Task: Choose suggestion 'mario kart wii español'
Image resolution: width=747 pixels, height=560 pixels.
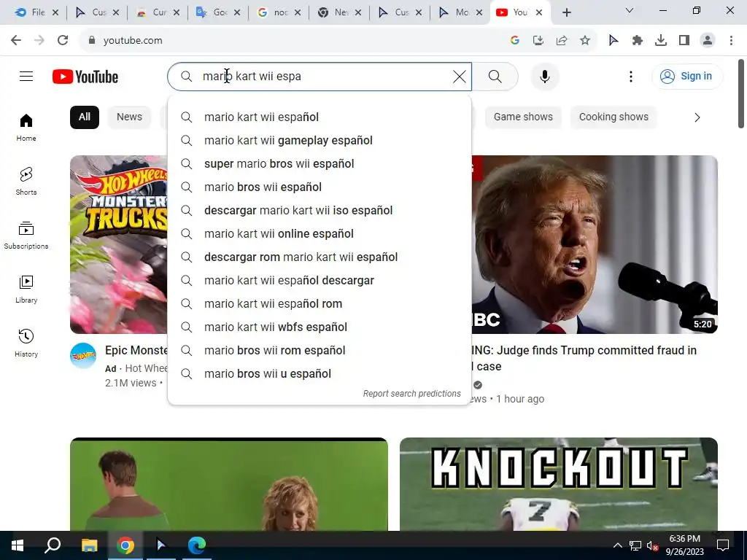Action: (x=320, y=117)
